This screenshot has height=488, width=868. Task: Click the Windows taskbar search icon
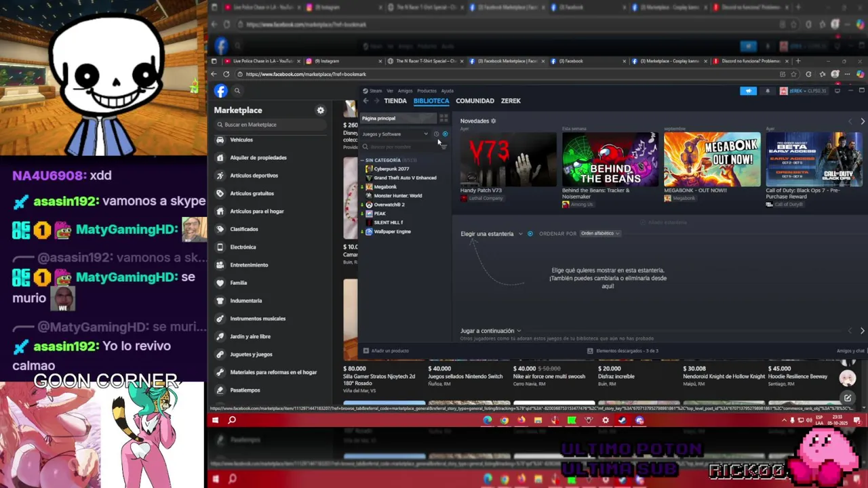(x=232, y=420)
